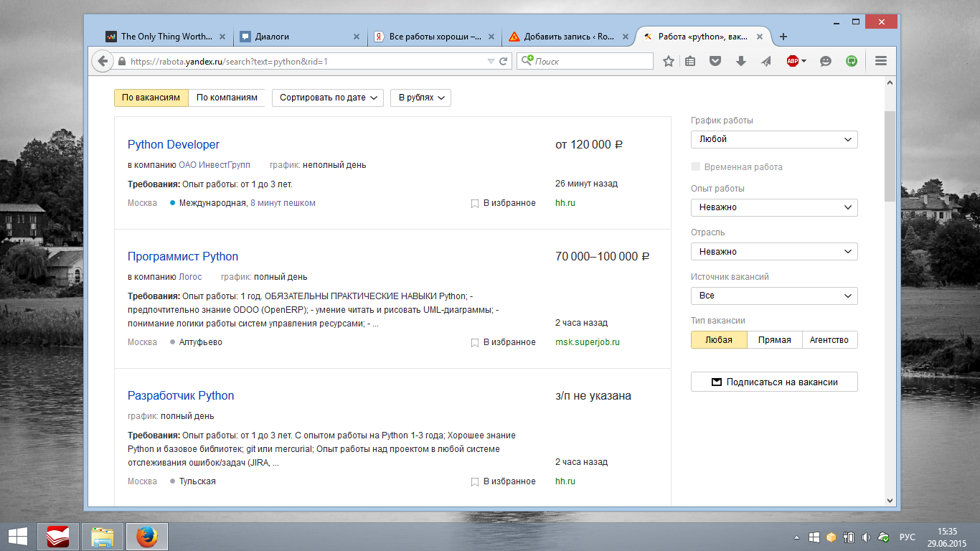
Task: Open the Программист Python vacancy
Action: coord(183,256)
